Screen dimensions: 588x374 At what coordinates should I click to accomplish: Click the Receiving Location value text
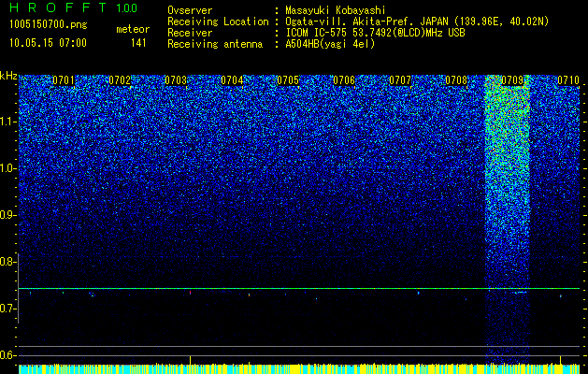coord(417,22)
